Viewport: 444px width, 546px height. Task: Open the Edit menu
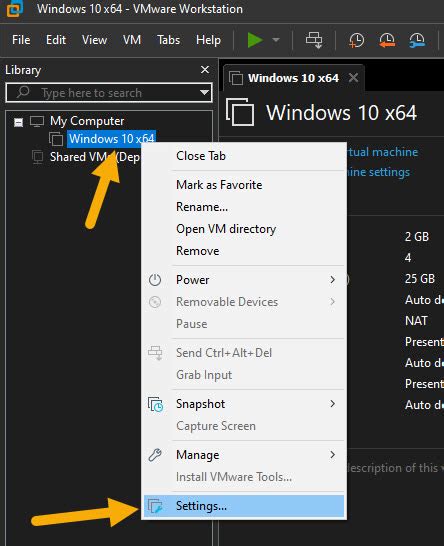[x=56, y=40]
